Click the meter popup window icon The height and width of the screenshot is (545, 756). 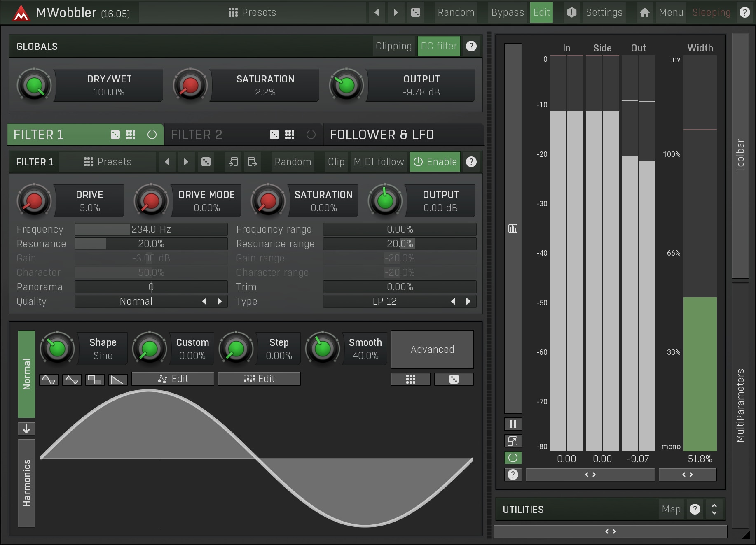coord(513,441)
